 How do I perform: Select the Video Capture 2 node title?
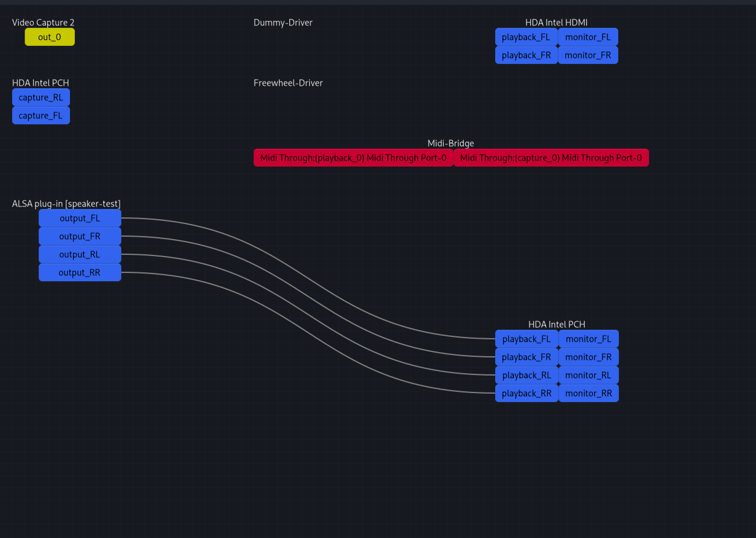click(43, 22)
